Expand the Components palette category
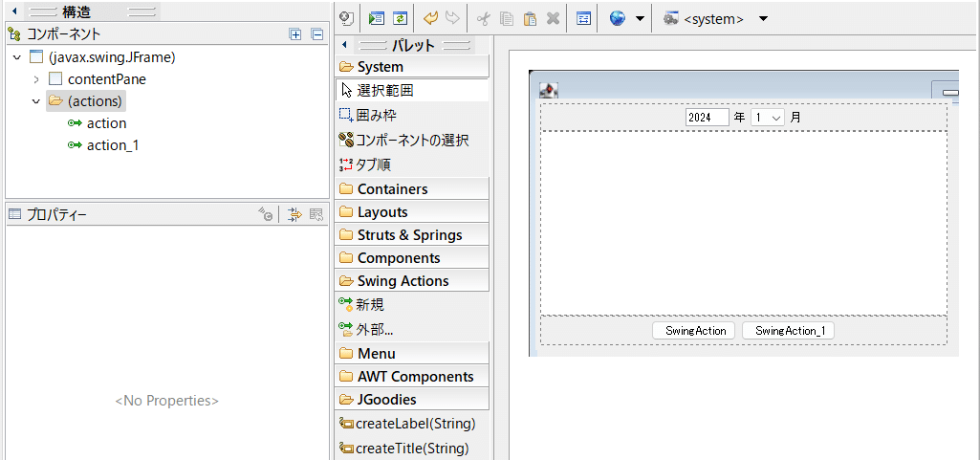 (x=412, y=257)
